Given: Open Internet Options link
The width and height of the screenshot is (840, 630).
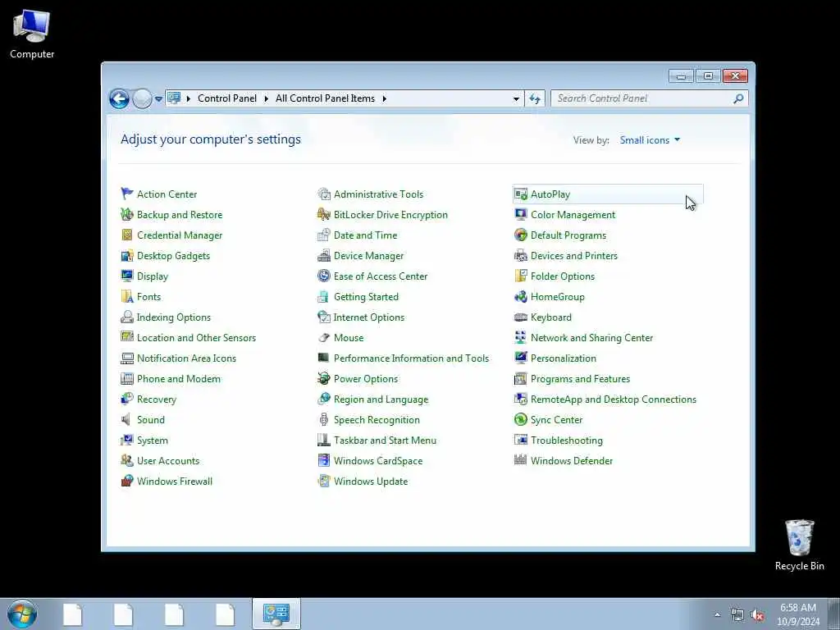Looking at the screenshot, I should tap(369, 317).
